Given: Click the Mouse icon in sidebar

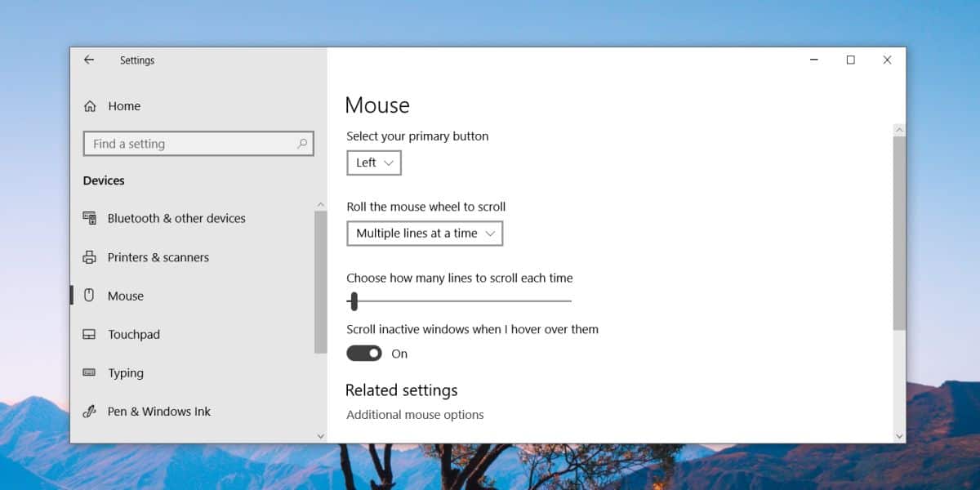Looking at the screenshot, I should tap(90, 296).
